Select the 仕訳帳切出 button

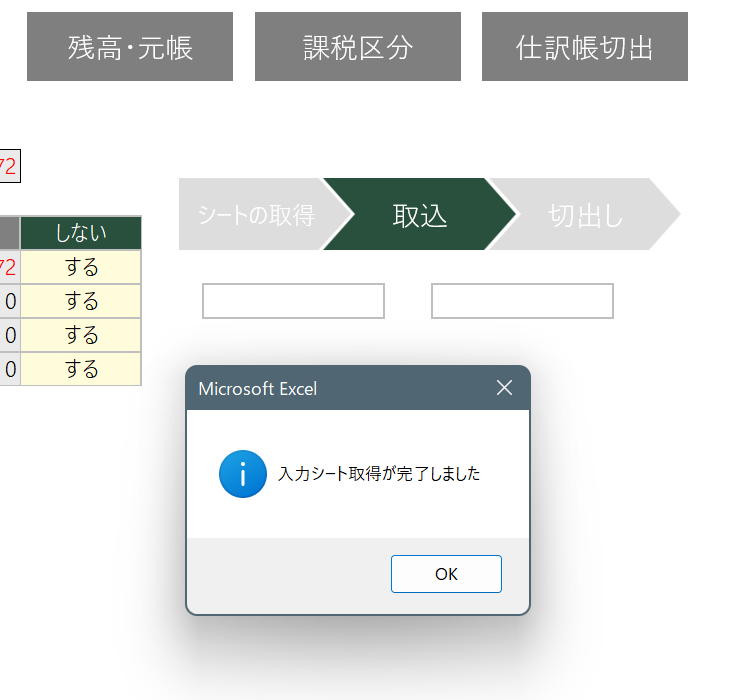click(585, 47)
